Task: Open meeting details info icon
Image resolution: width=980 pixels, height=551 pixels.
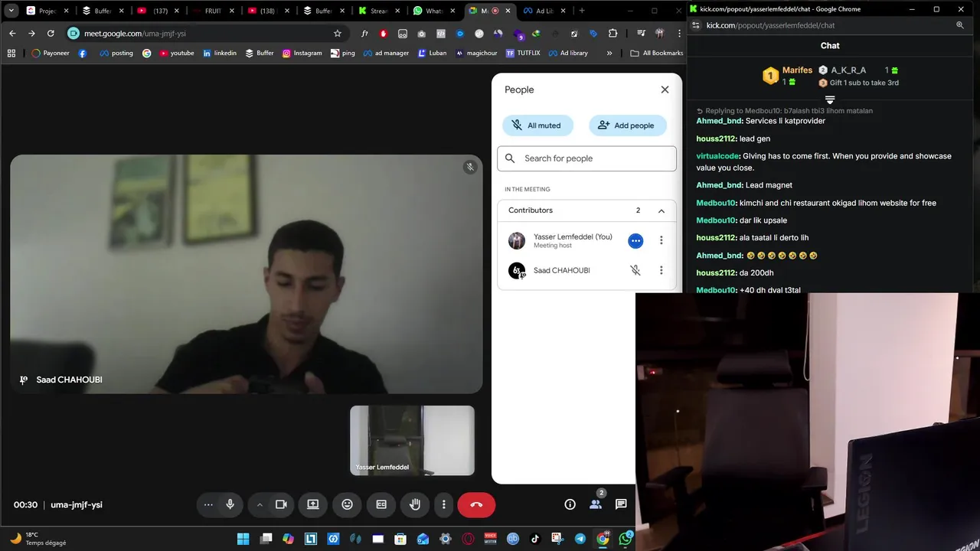Action: [x=570, y=504]
